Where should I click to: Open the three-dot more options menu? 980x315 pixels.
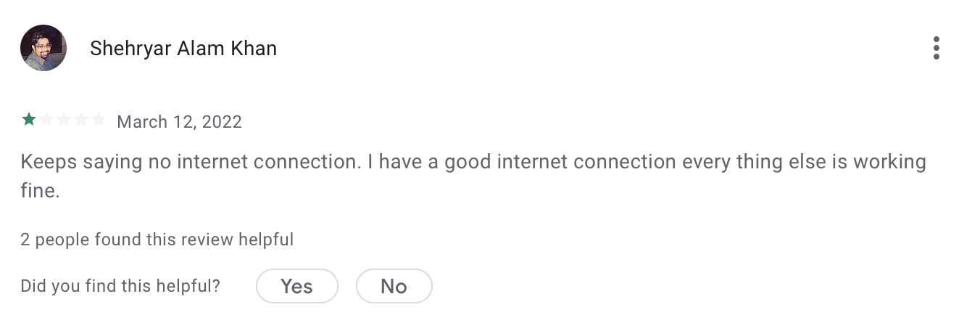936,48
